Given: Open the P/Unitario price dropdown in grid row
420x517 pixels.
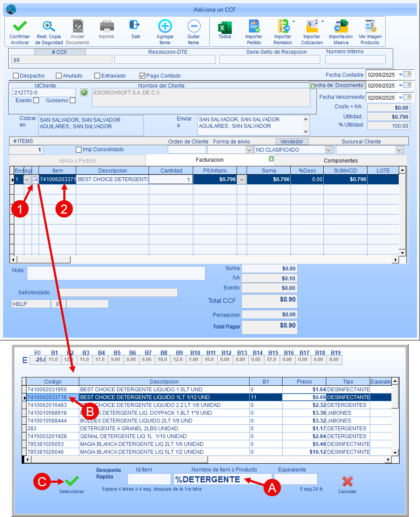Looking at the screenshot, I should [x=242, y=179].
